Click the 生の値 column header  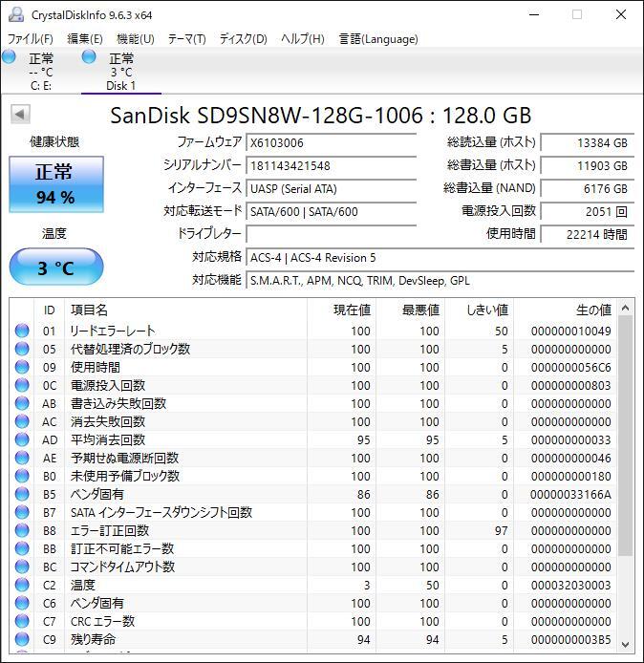[565, 310]
